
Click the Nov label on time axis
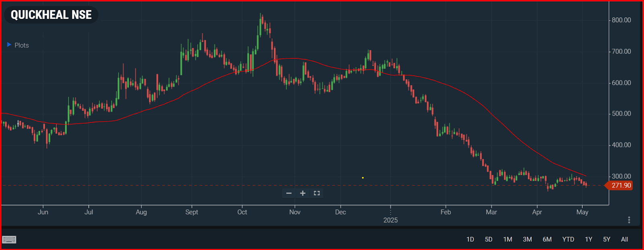pyautogui.click(x=295, y=212)
